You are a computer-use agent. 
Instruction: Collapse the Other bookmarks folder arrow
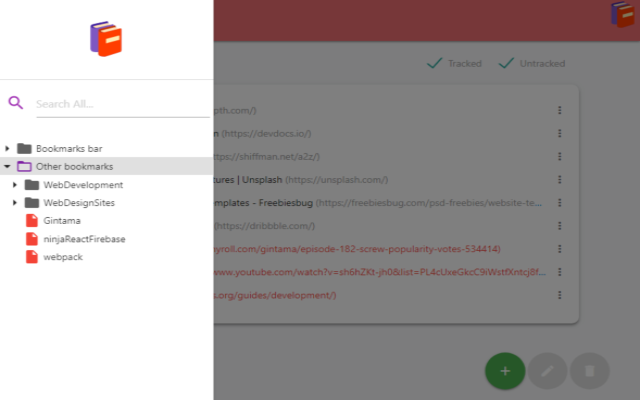7,167
